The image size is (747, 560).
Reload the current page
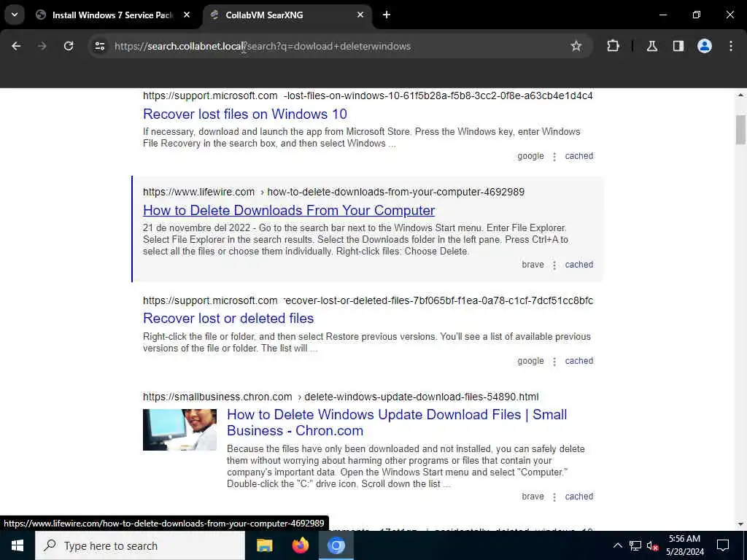69,46
